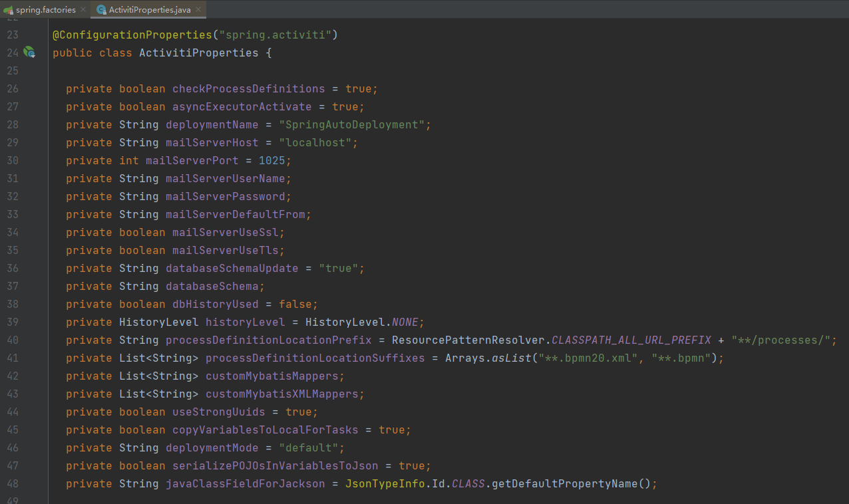Click the mailServerPassword field
Image resolution: width=849 pixels, height=504 pixels.
226,196
